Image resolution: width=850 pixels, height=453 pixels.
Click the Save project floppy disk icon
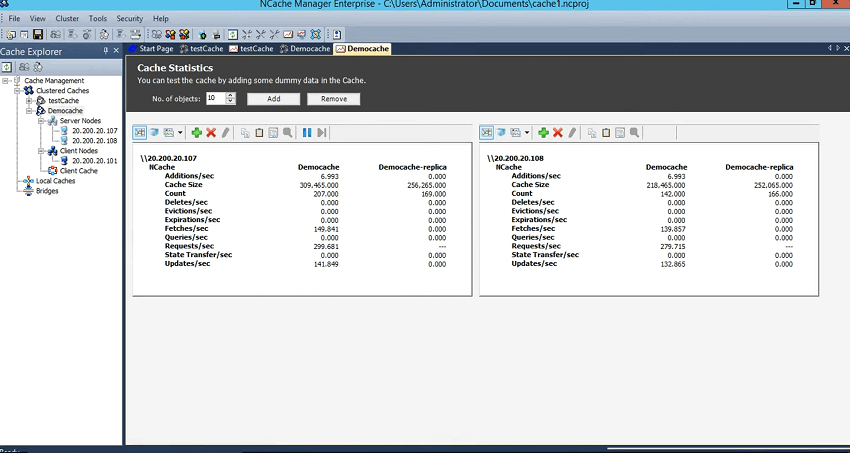click(38, 35)
